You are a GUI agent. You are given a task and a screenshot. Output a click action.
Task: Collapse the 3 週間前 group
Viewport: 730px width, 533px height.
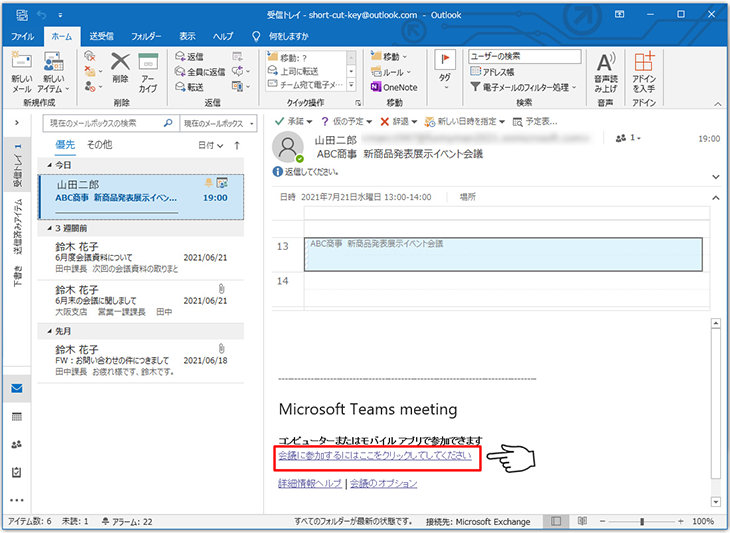49,228
